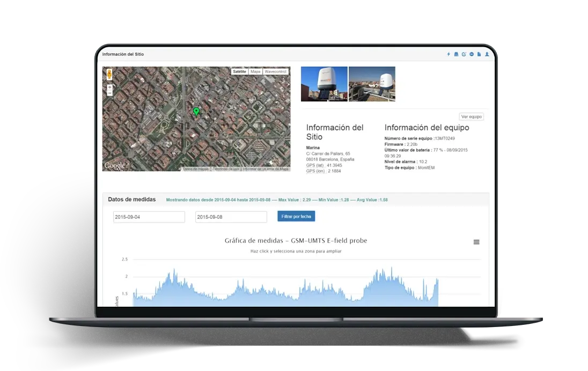
Task: Open the chart hamburger export menu
Action: click(x=476, y=242)
